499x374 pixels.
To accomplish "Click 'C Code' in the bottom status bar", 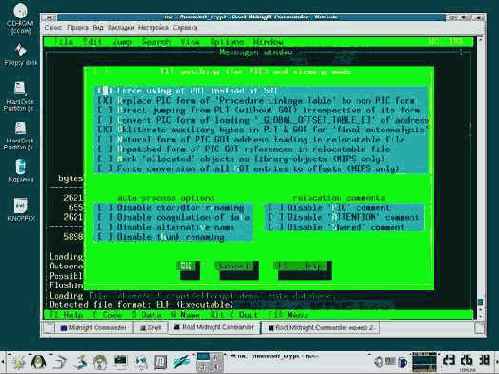I will tap(107, 315).
